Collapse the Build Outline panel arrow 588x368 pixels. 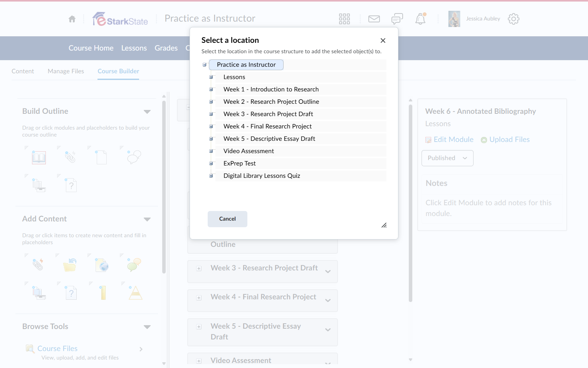(147, 112)
